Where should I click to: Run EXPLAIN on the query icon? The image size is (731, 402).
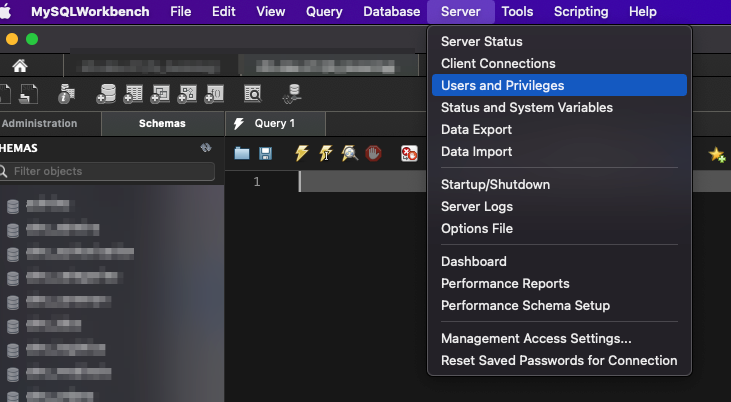(x=350, y=153)
